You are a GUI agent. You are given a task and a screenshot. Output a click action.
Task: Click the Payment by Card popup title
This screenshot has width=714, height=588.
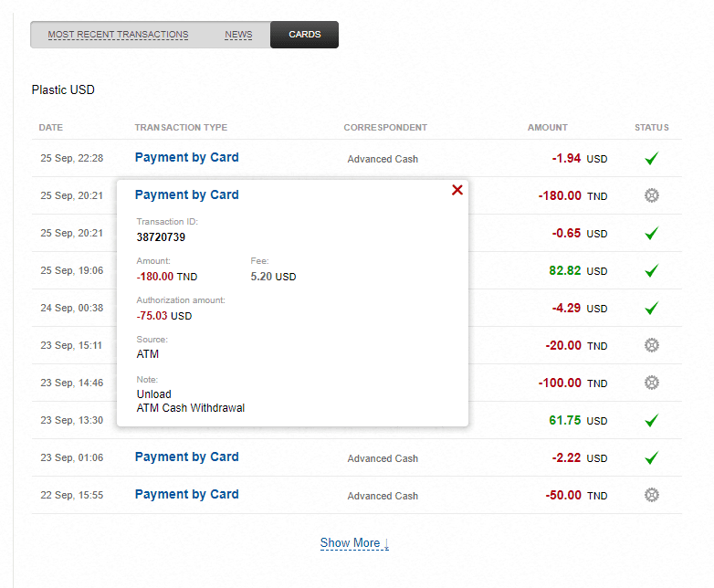pos(186,194)
